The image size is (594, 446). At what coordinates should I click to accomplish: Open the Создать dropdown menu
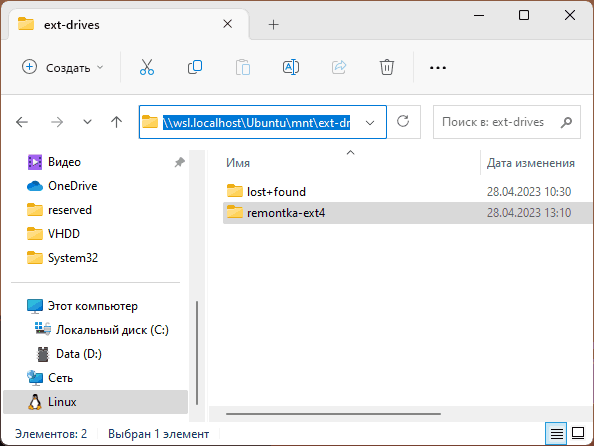[63, 67]
